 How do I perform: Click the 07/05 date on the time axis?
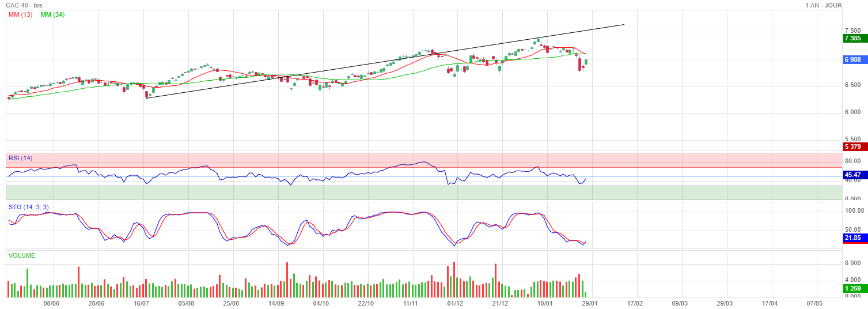pyautogui.click(x=814, y=303)
